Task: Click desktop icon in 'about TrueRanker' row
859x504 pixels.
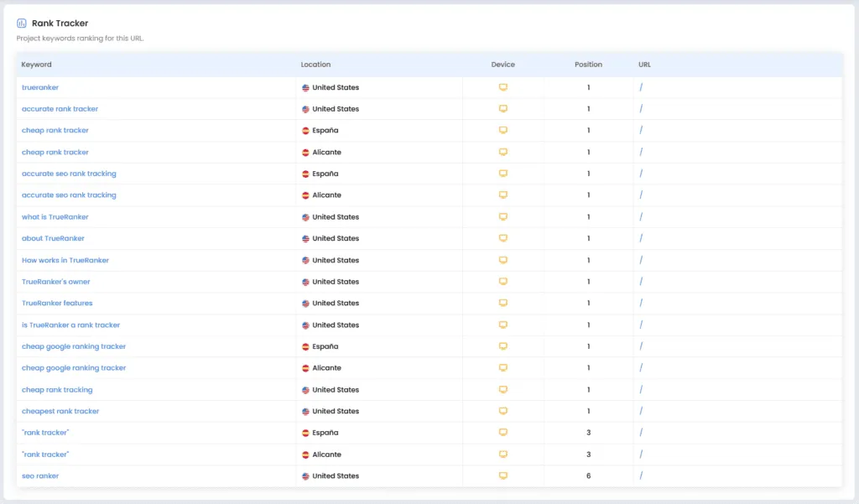Action: pyautogui.click(x=503, y=238)
